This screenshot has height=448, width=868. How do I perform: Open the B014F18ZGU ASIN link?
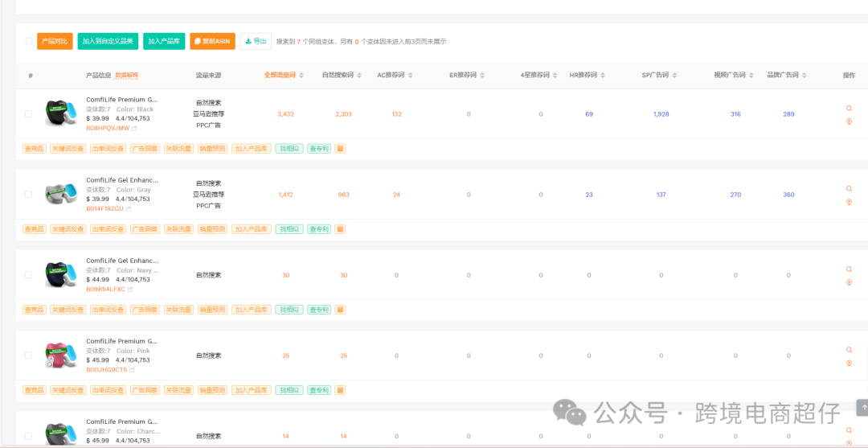click(x=104, y=209)
